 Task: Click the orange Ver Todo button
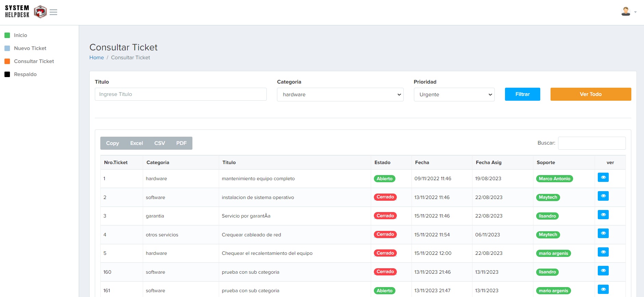coord(591,94)
